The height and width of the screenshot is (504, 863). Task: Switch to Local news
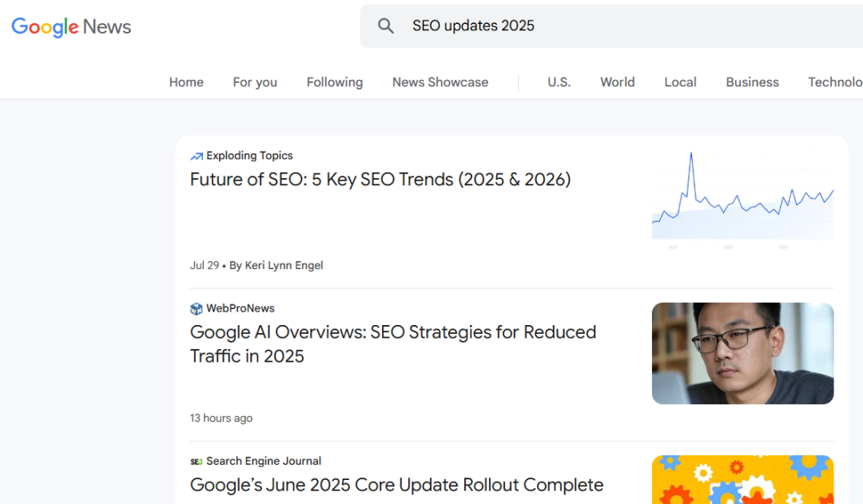point(680,81)
